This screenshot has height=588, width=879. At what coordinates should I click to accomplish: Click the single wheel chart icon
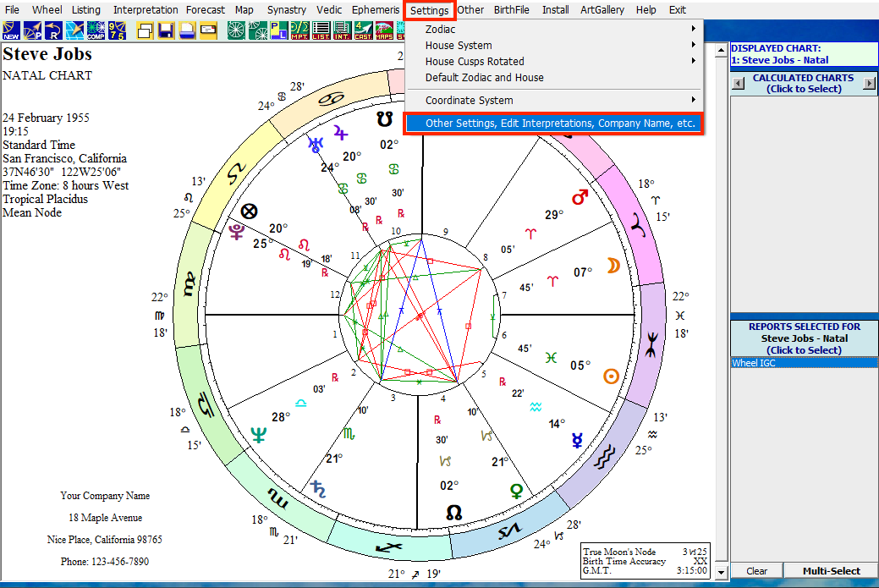pyautogui.click(x=236, y=30)
